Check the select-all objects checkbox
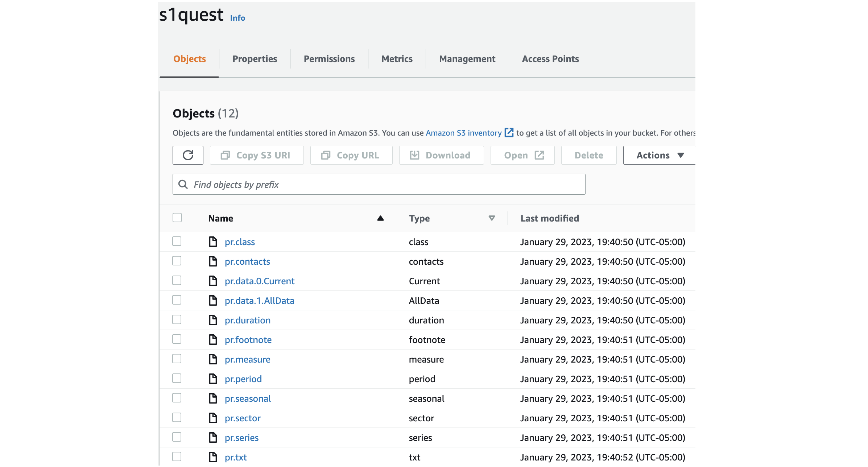The image size is (868, 467). coord(177,218)
